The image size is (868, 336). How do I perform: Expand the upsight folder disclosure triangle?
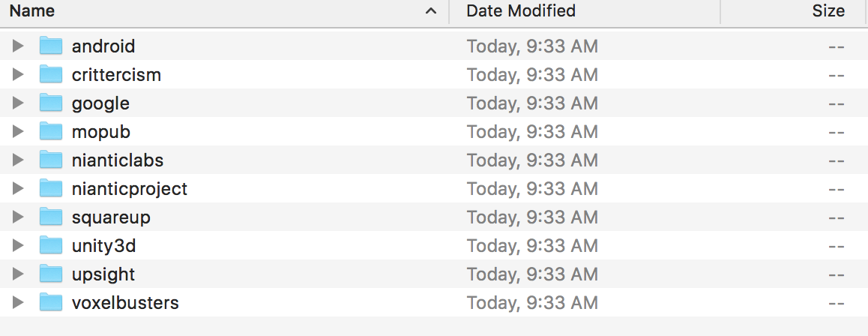coord(18,274)
